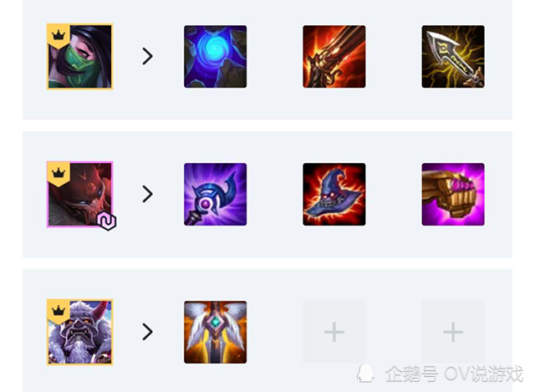This screenshot has height=392, width=535.
Task: Toggle the crown badge on Akali's portrait
Action: coord(59,35)
